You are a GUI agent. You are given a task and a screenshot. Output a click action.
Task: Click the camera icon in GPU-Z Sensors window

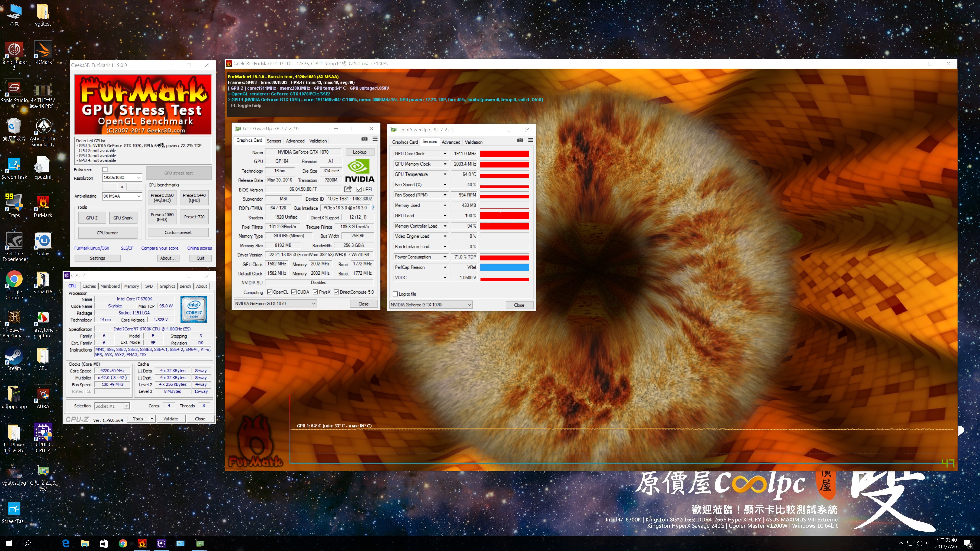520,140
